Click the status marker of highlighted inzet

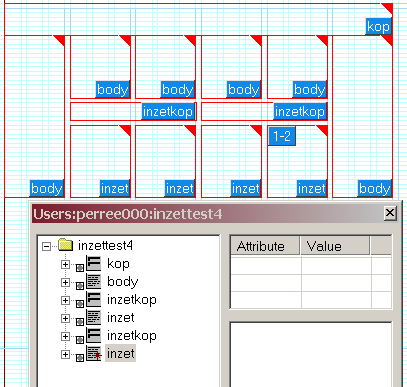[80, 357]
